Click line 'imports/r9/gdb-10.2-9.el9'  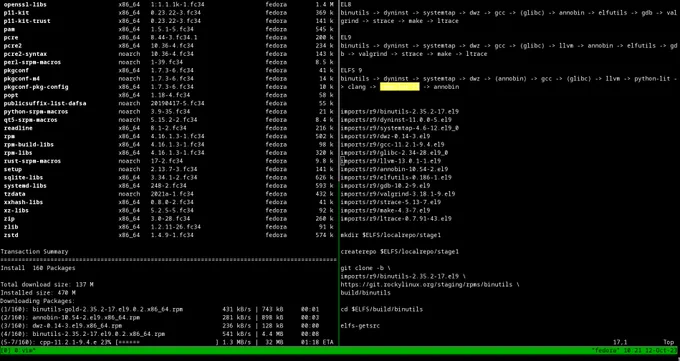tap(385, 186)
